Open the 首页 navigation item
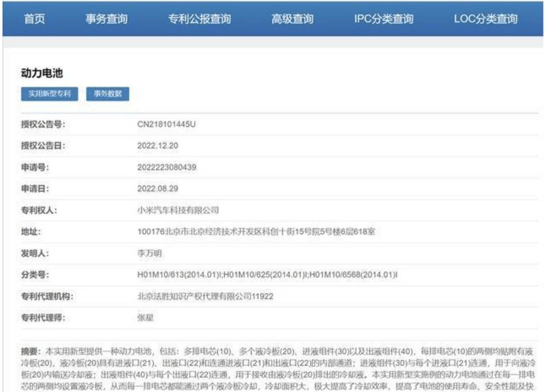Image resolution: width=545 pixels, height=392 pixels. (34, 19)
